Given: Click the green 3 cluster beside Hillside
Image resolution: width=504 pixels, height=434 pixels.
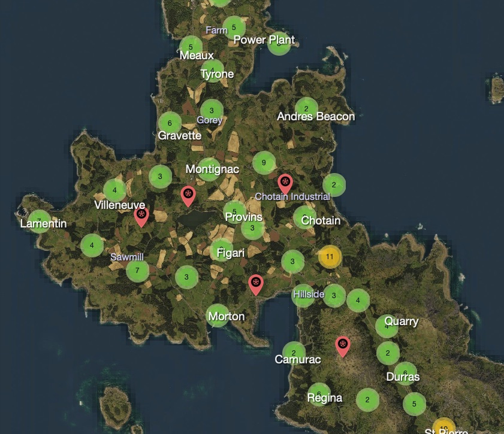Looking at the screenshot, I should click(x=333, y=295).
